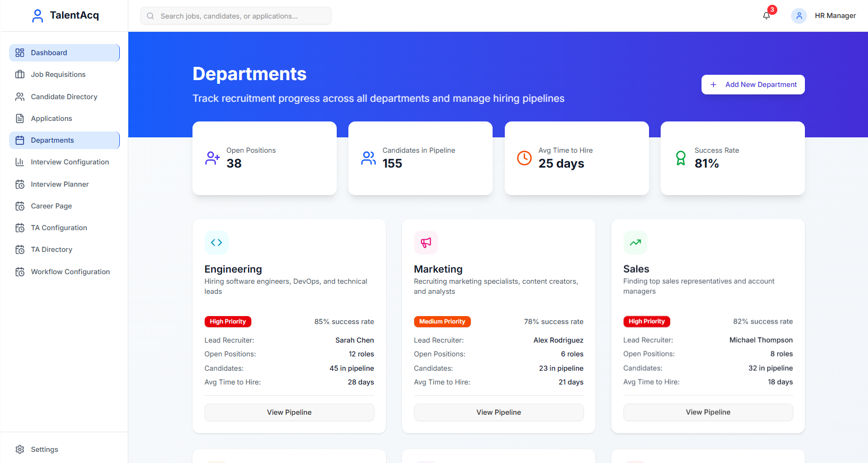
Task: View Pipeline for Sales
Action: click(x=708, y=412)
